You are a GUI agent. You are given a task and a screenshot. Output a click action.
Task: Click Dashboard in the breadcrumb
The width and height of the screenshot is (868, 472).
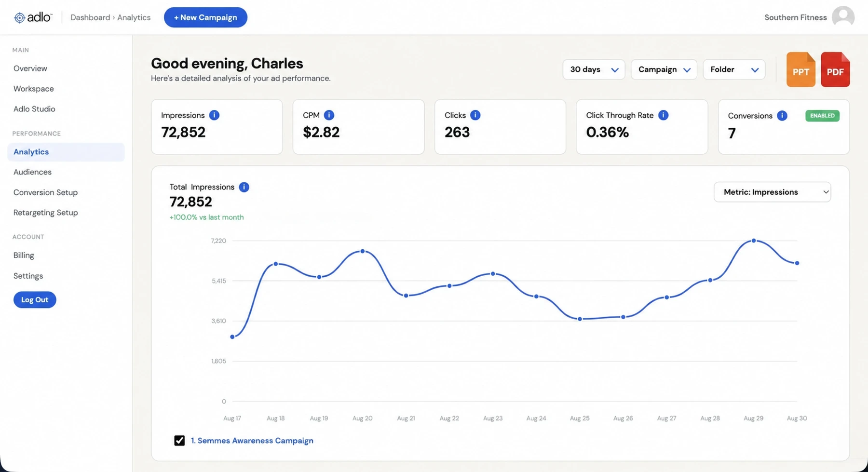coord(90,17)
